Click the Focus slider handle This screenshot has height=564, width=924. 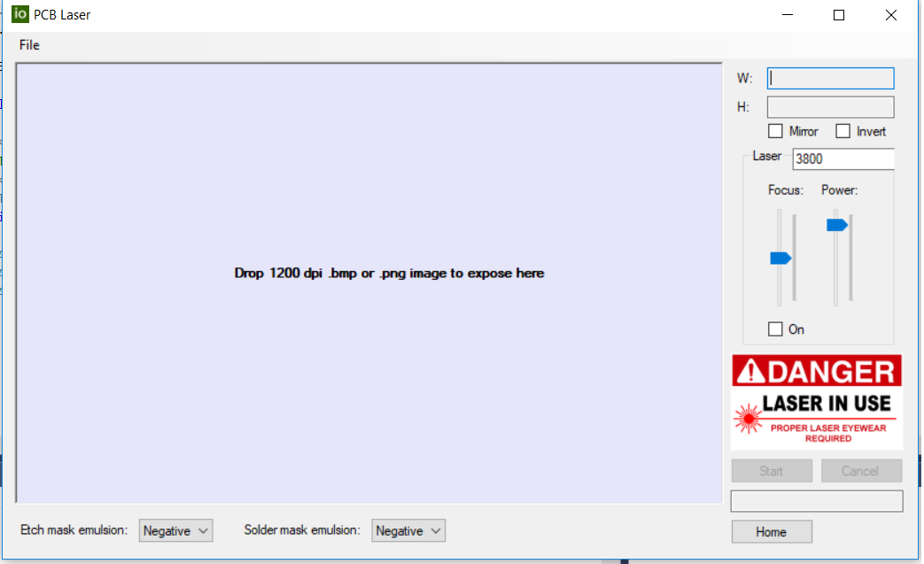780,258
